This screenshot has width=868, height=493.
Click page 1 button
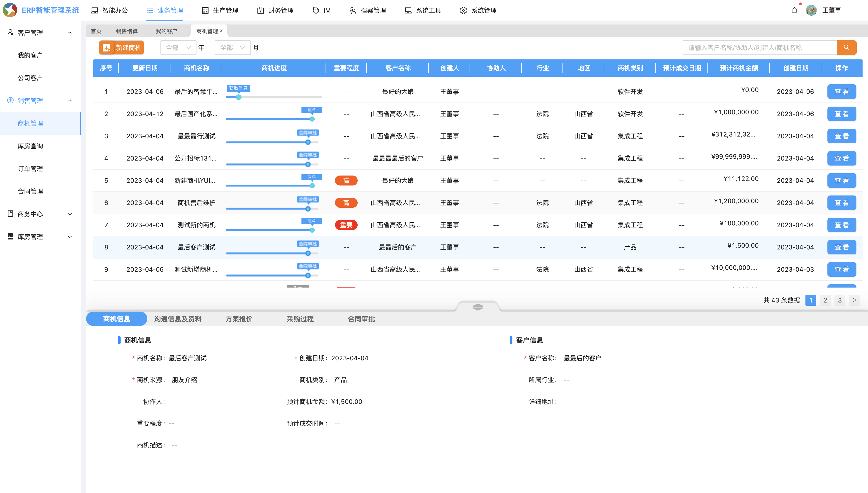(x=810, y=300)
